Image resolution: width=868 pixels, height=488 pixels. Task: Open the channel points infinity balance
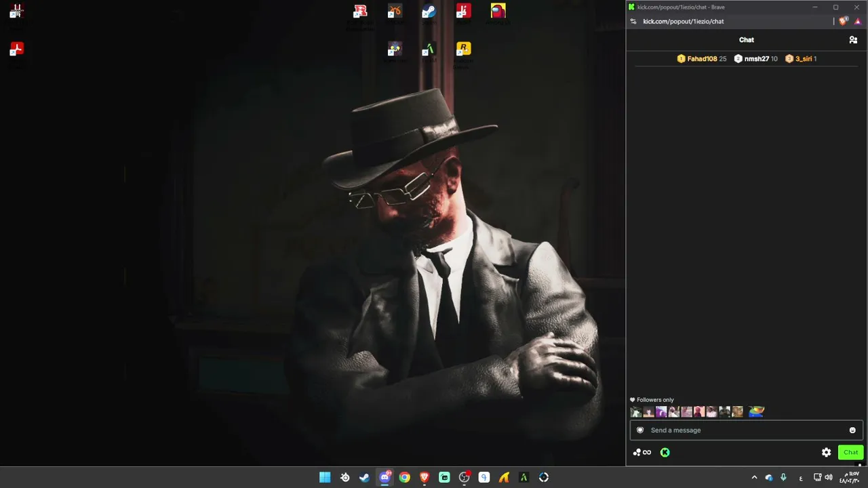click(x=642, y=452)
